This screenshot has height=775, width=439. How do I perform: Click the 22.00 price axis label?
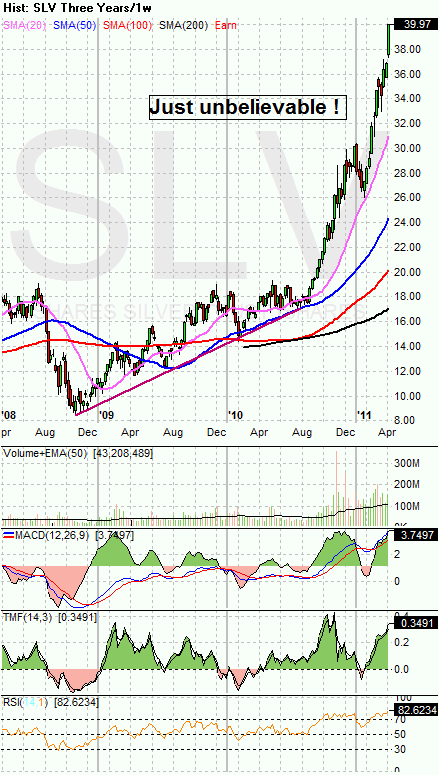(408, 247)
